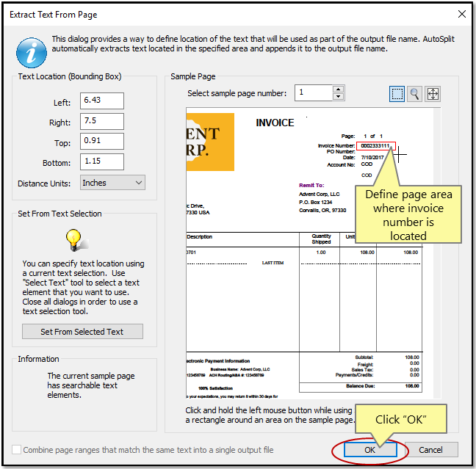
Task: Click 'Electronic Payment Information' heading
Action: click(217, 361)
